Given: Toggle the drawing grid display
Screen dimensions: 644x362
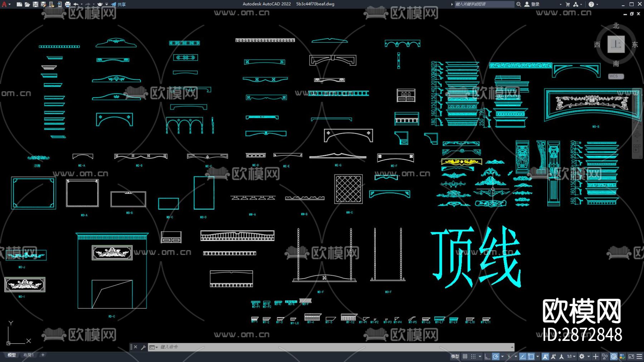Looking at the screenshot, I should 465,356.
